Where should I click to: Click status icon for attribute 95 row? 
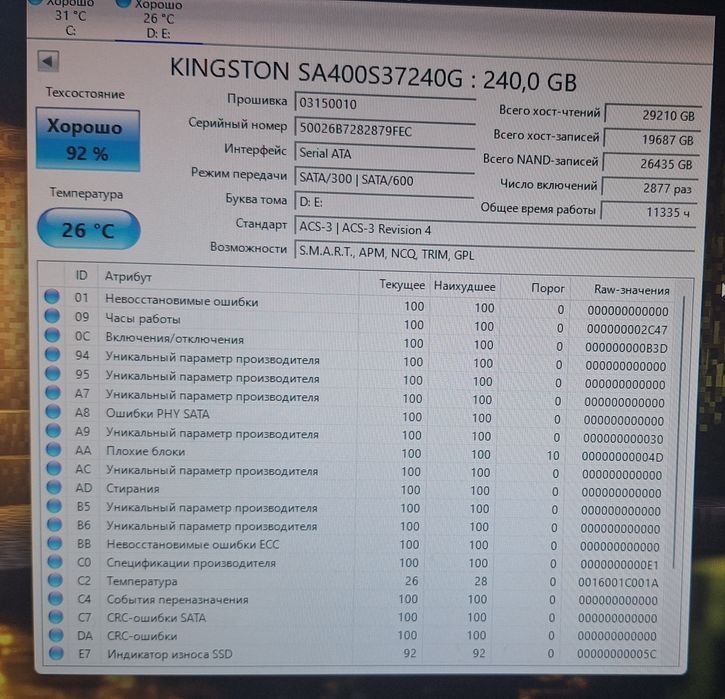point(53,373)
